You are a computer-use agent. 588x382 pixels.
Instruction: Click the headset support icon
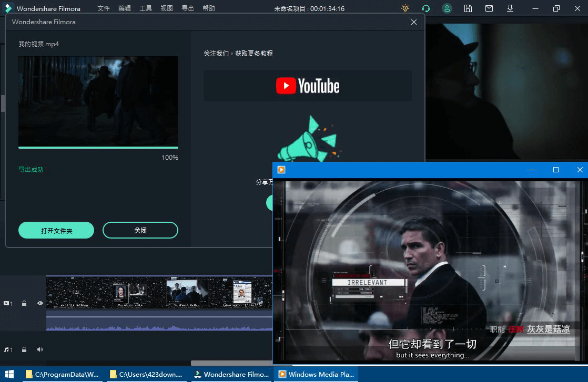click(x=425, y=8)
